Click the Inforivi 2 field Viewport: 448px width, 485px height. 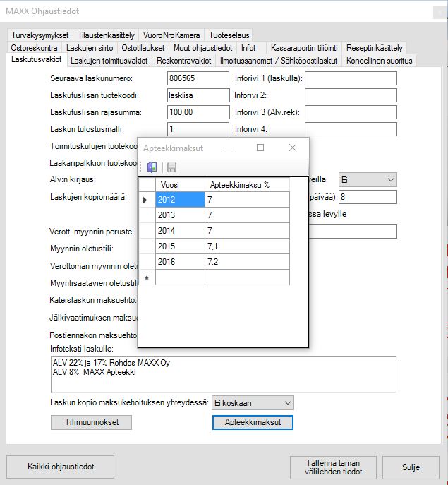point(351,95)
